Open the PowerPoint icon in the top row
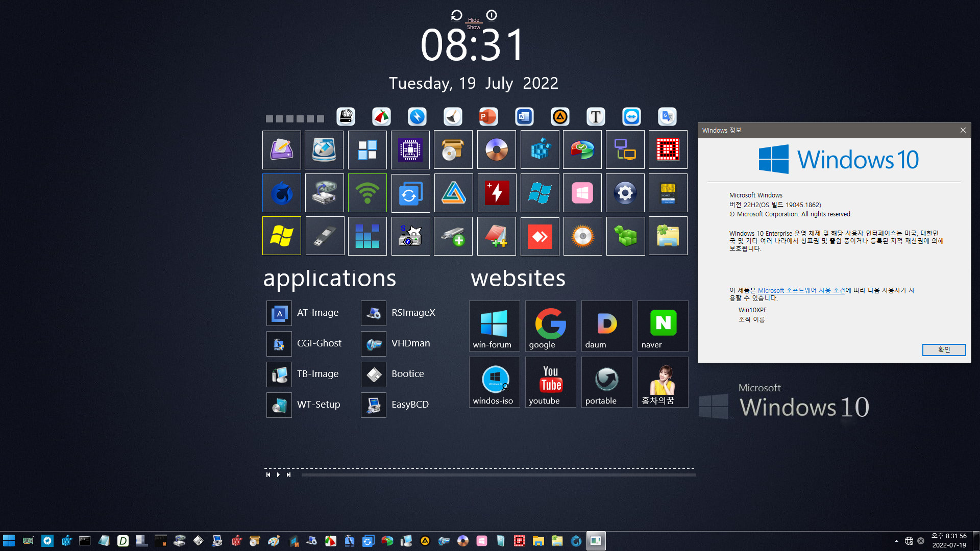The width and height of the screenshot is (980, 551). (x=488, y=117)
